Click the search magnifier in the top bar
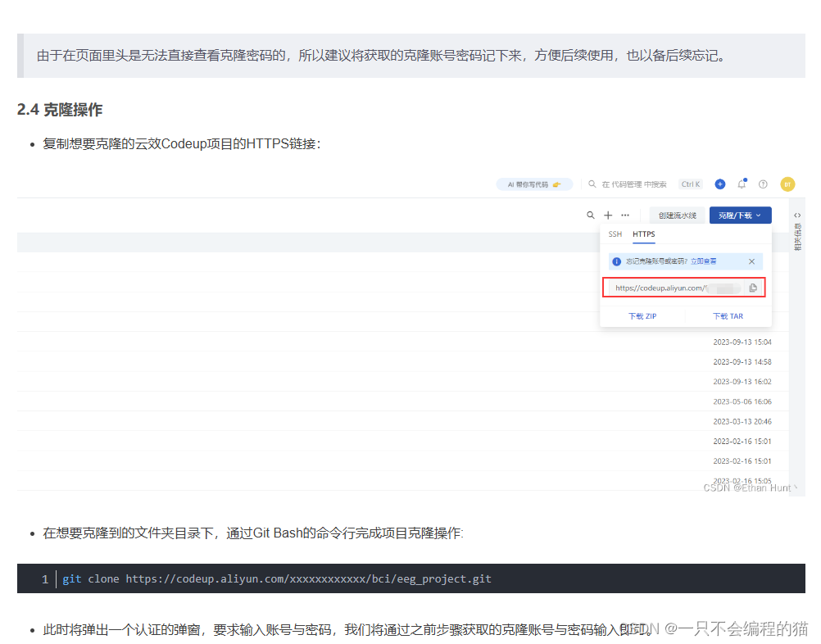The height and width of the screenshot is (644, 821). click(592, 184)
